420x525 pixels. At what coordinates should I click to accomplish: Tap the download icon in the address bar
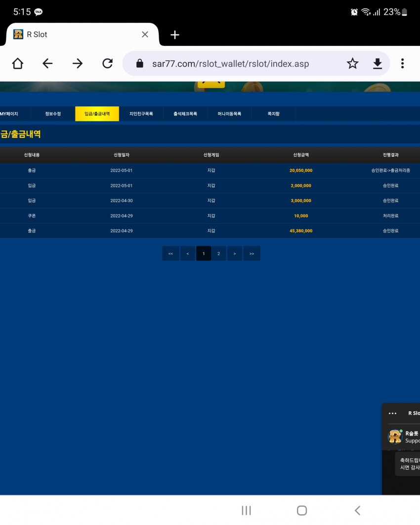click(x=378, y=63)
